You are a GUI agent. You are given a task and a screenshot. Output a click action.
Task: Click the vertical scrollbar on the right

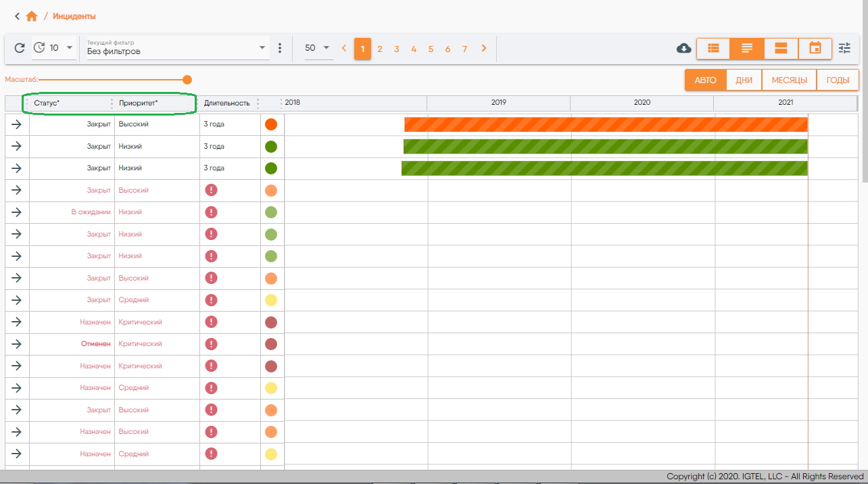coord(865,91)
